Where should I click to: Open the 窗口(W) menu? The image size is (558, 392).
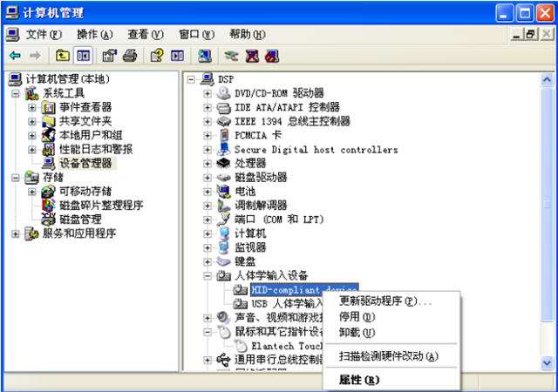coord(196,35)
